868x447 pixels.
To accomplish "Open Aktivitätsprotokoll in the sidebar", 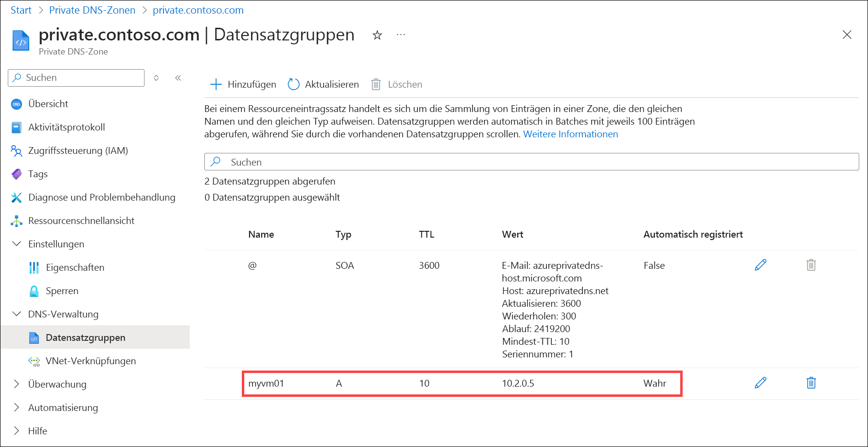I will point(67,127).
